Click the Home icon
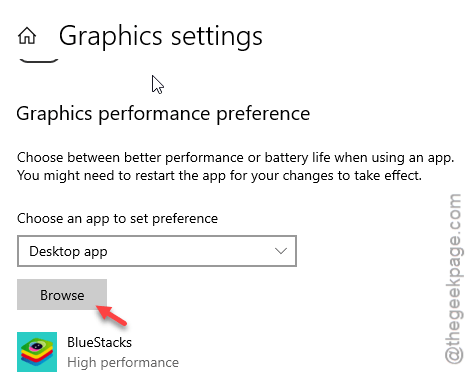 click(x=27, y=36)
